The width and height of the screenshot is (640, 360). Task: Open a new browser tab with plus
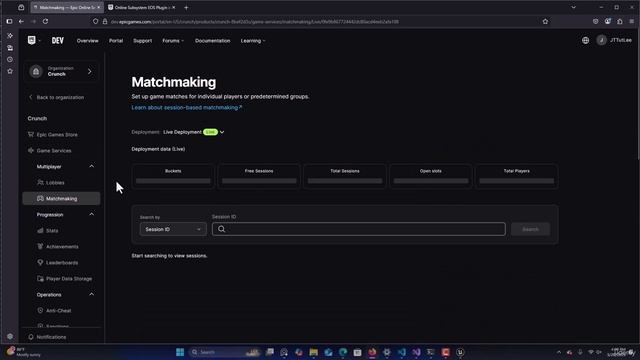(x=186, y=7)
